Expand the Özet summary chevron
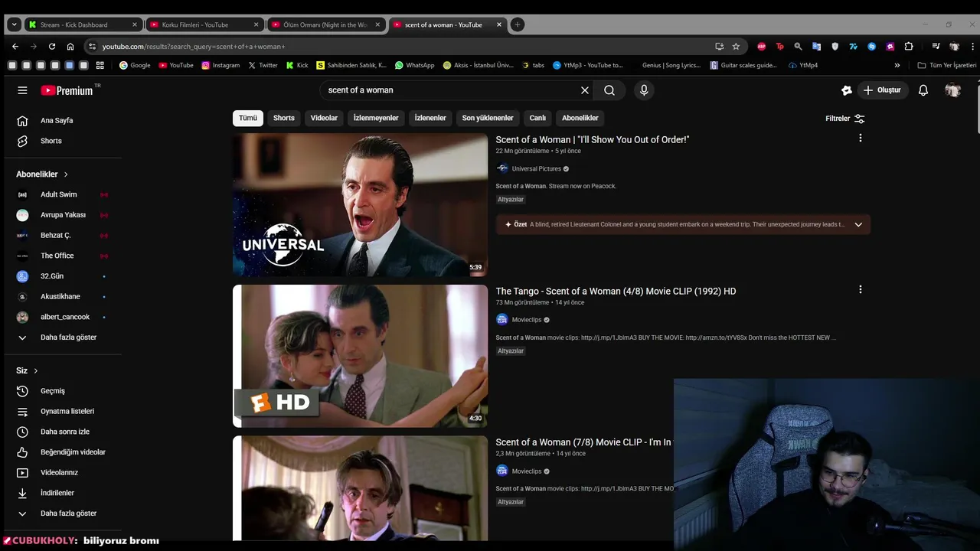The width and height of the screenshot is (980, 551). 858,224
